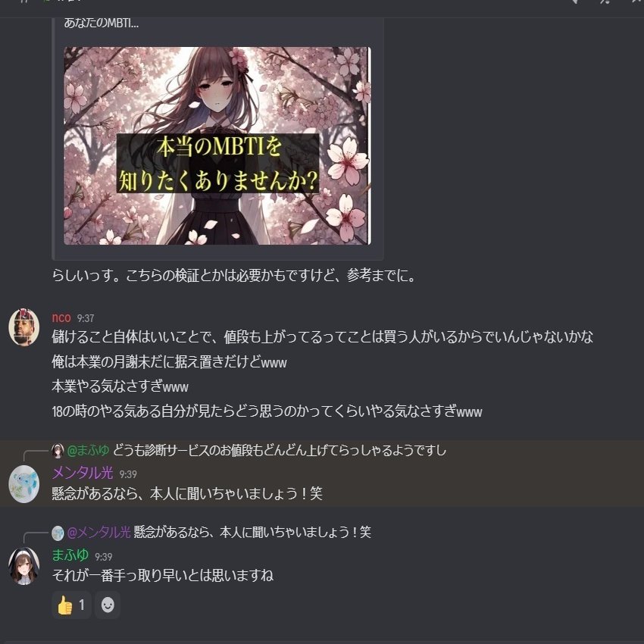Open nco's profile avatar
The width and height of the screenshot is (644, 644).
tap(24, 327)
